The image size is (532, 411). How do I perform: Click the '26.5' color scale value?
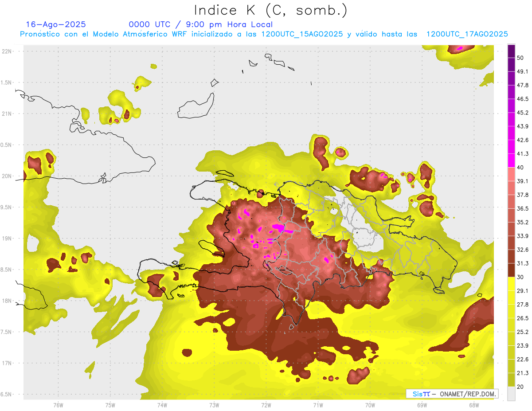click(523, 318)
